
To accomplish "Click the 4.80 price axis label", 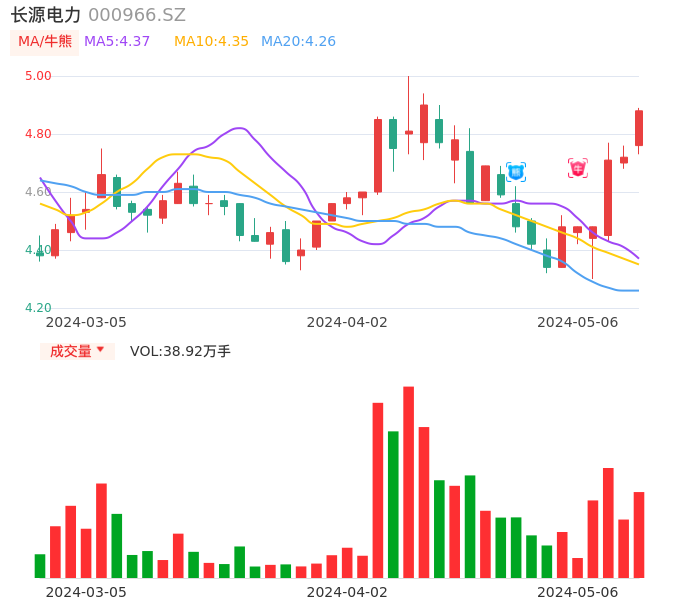I will [x=38, y=134].
